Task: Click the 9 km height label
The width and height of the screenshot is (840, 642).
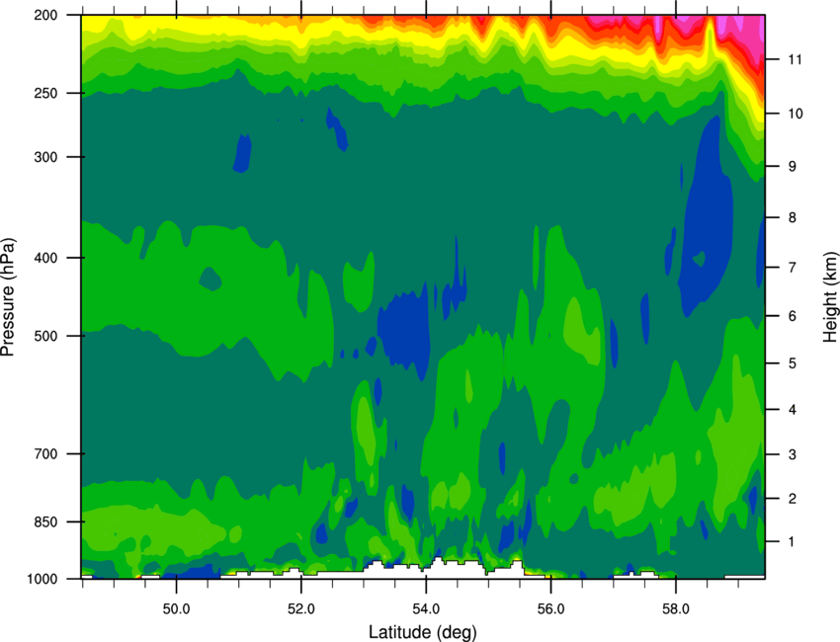Action: pos(793,167)
